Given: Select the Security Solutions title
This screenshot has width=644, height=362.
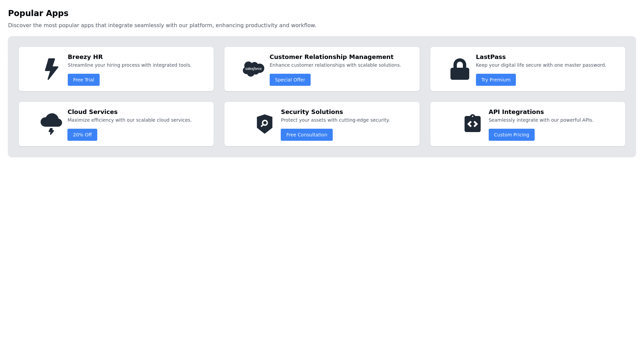Looking at the screenshot, I should coord(312,112).
